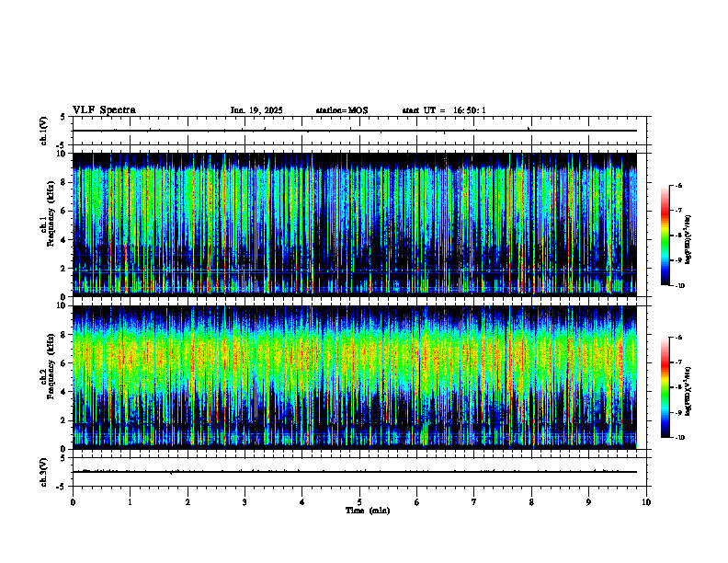Image resolution: width=728 pixels, height=563 pixels.
Task: Click the "Time (min)" x-axis label
Action: pyautogui.click(x=368, y=511)
